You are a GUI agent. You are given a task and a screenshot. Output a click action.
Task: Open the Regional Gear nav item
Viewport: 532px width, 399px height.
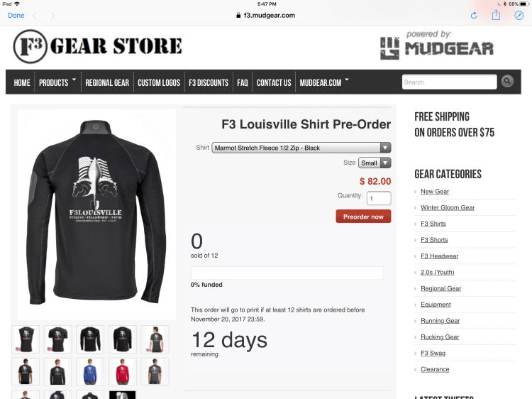click(107, 82)
